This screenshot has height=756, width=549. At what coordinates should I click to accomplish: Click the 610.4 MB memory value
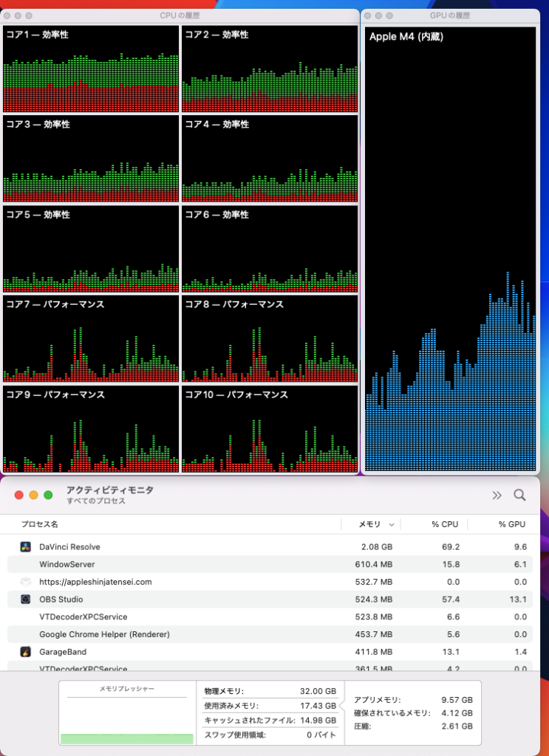click(x=373, y=564)
